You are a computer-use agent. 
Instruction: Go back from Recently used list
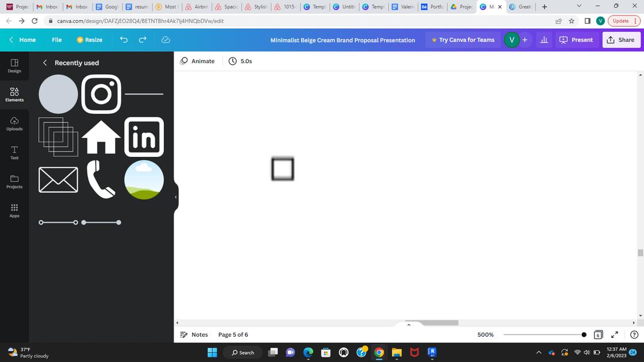[45, 63]
